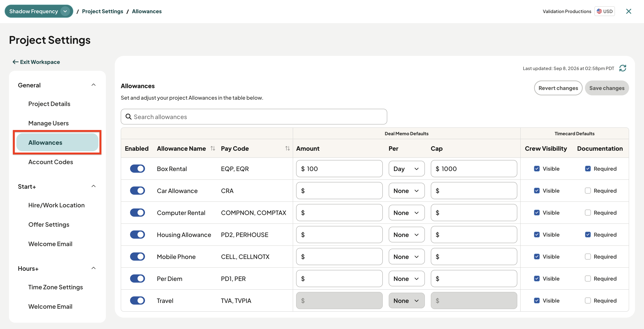Open the Shadow Frequency project dropdown
This screenshot has width=644, height=329.
(39, 11)
